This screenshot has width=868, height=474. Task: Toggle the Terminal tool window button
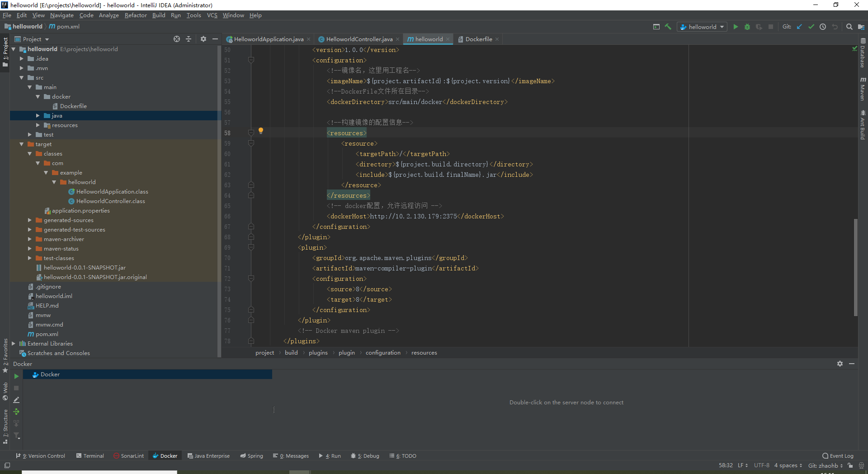(90, 456)
